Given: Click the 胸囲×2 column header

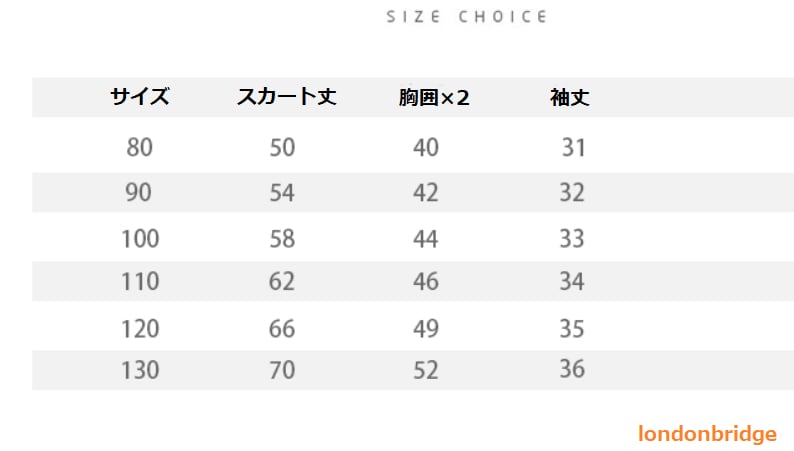Looking at the screenshot, I should 433,98.
